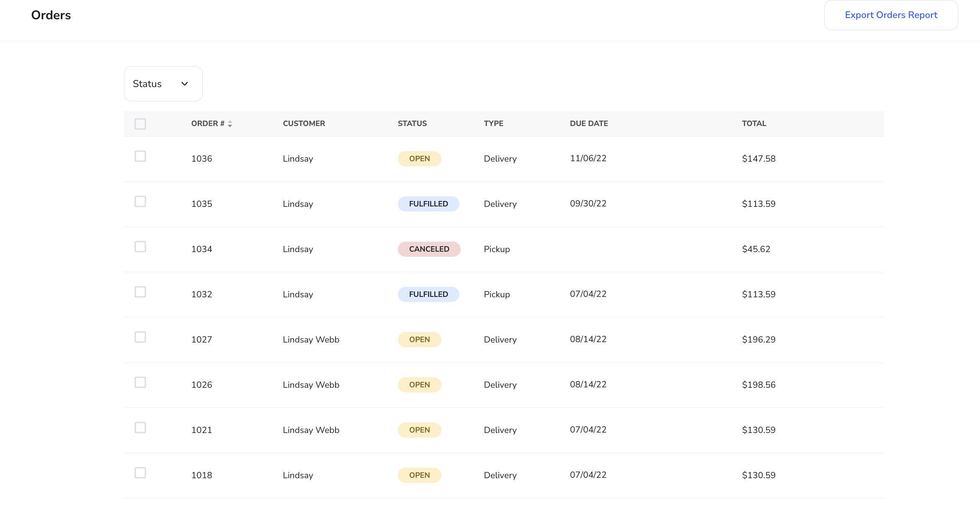This screenshot has width=980, height=505.
Task: Open order number 1021
Action: [x=201, y=430]
